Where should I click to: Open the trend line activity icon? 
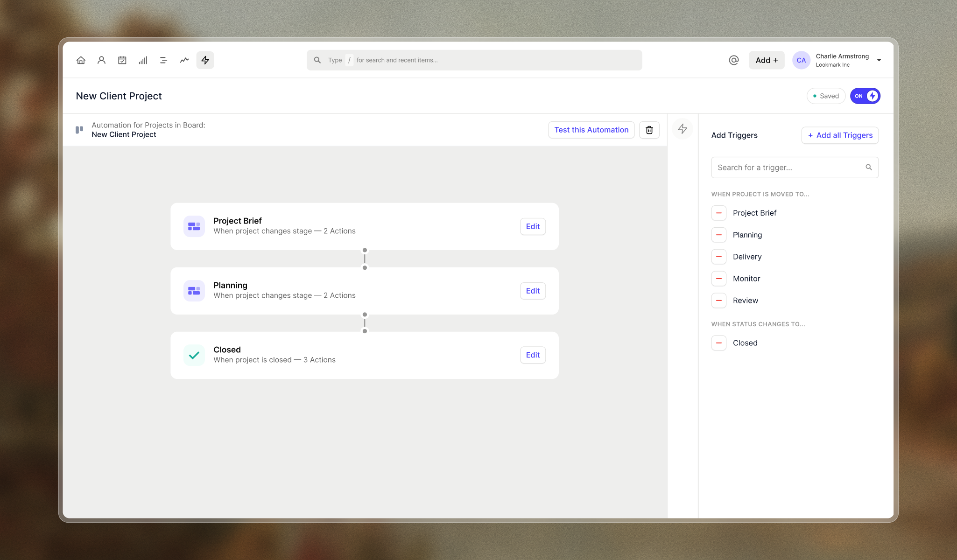[184, 60]
